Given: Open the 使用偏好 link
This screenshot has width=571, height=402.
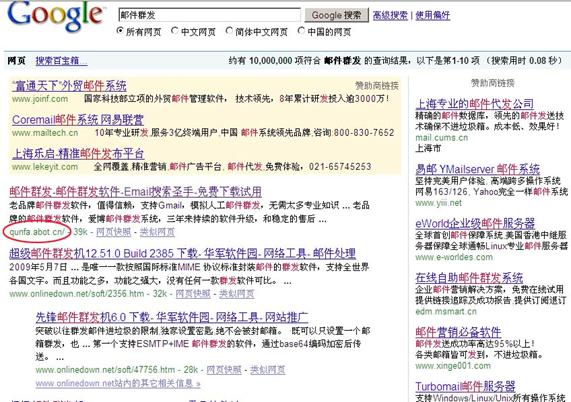Looking at the screenshot, I should pyautogui.click(x=432, y=15).
